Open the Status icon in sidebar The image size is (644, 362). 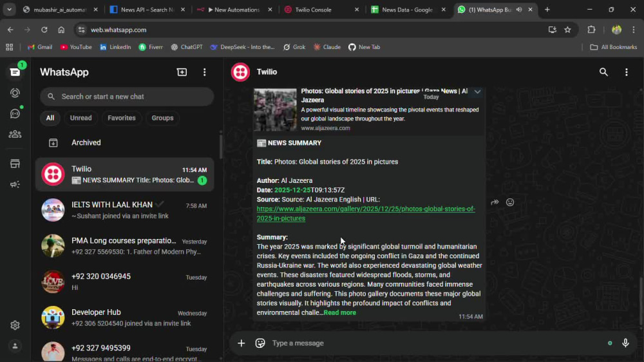[15, 93]
